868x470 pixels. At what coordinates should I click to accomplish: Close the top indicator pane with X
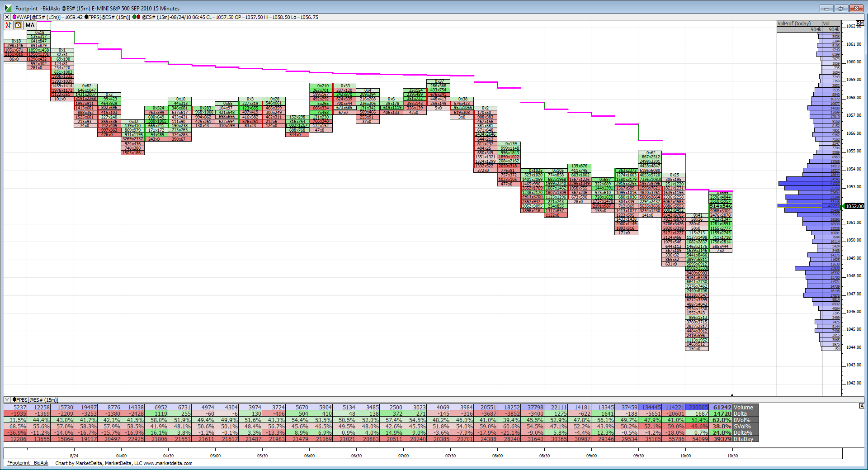(x=7, y=17)
